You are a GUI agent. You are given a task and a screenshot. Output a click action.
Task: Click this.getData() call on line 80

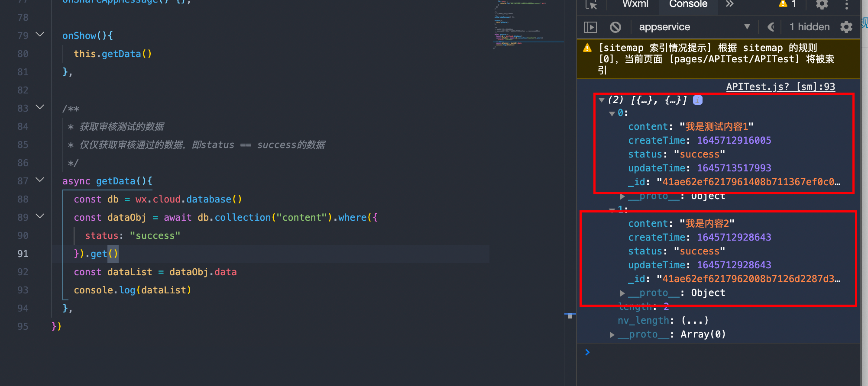click(x=113, y=54)
